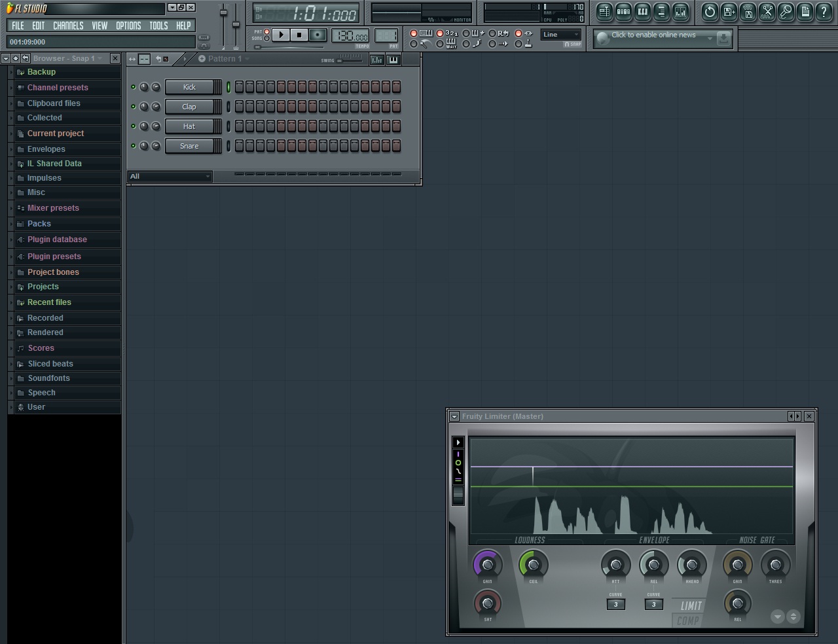Open the audio editor scissors icon
The width and height of the screenshot is (838, 644).
[767, 11]
